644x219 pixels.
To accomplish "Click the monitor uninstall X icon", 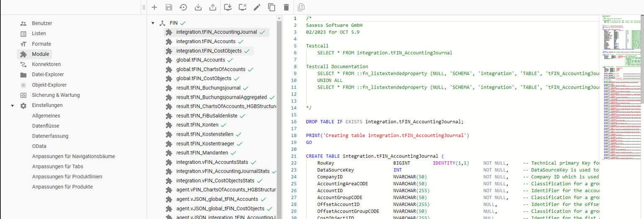I will [x=242, y=7].
